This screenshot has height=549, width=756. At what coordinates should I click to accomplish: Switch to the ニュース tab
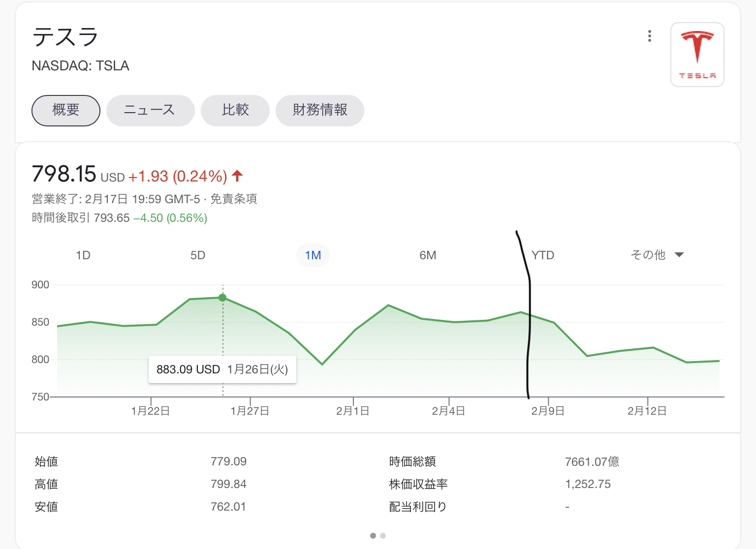point(150,110)
